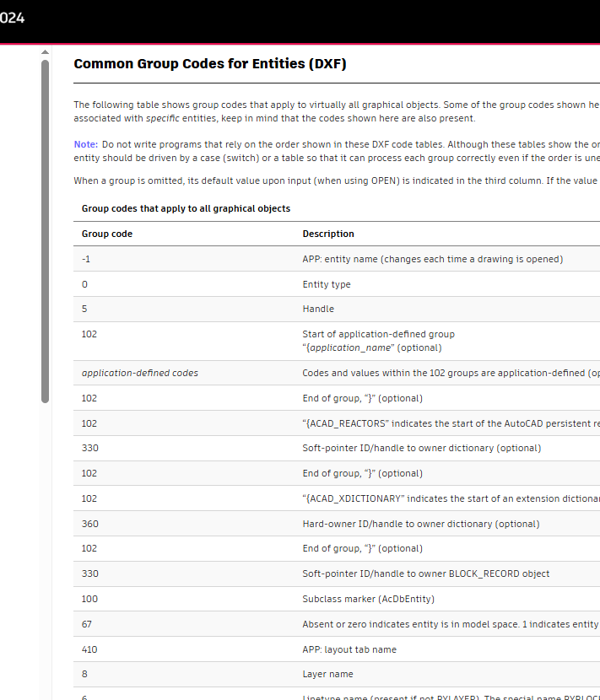Viewport: 600px width, 700px height.
Task: Click Codes and values within the 102 groups
Action: pos(451,374)
